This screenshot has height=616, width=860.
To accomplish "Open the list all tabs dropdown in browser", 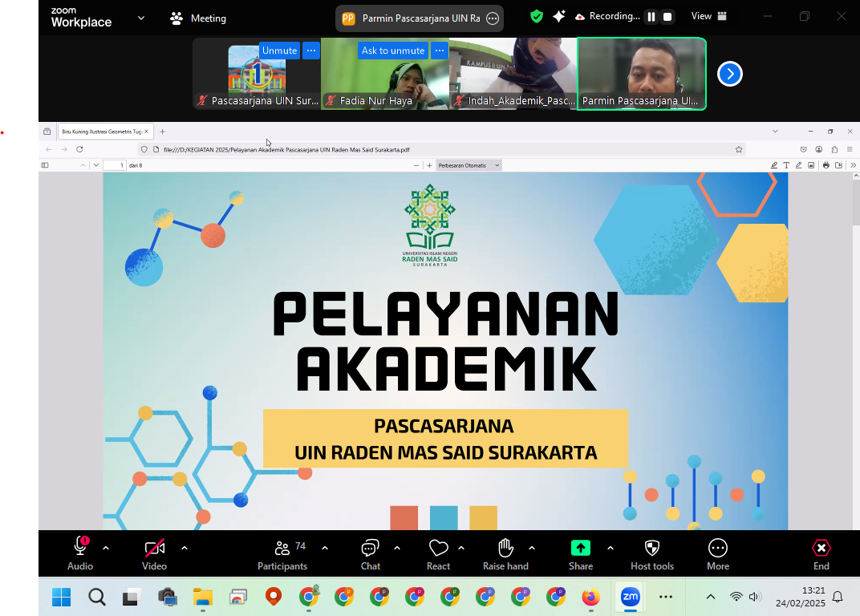I will coord(775,132).
